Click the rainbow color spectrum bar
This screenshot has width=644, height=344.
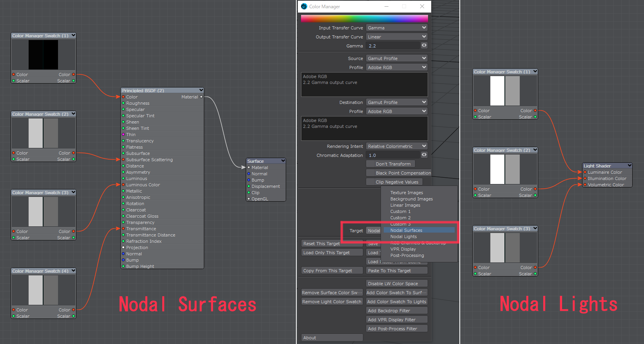(x=364, y=18)
